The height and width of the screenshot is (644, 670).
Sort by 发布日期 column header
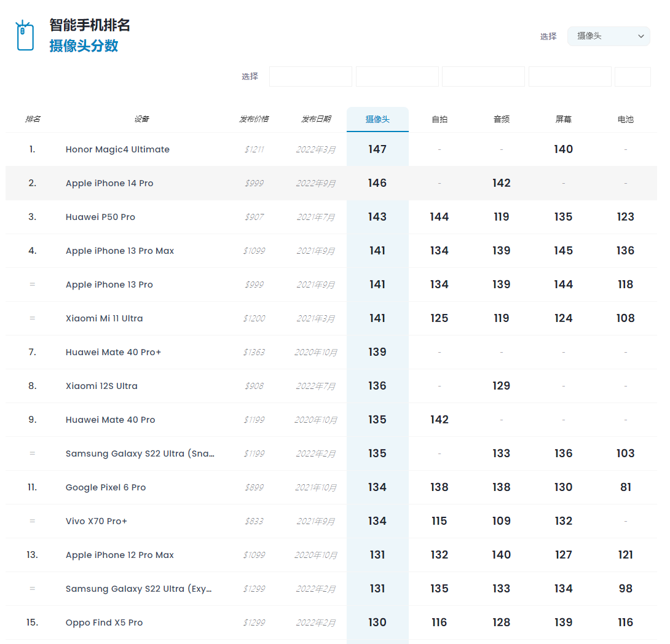(316, 119)
